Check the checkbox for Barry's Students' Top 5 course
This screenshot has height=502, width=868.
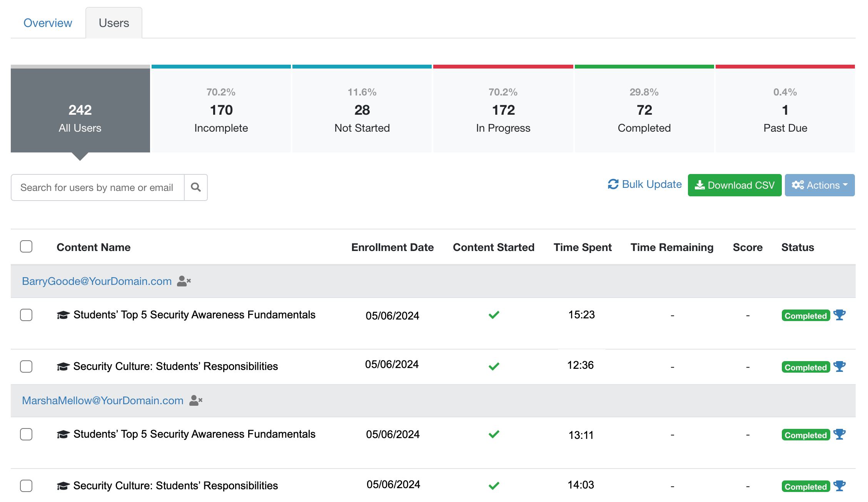(26, 315)
